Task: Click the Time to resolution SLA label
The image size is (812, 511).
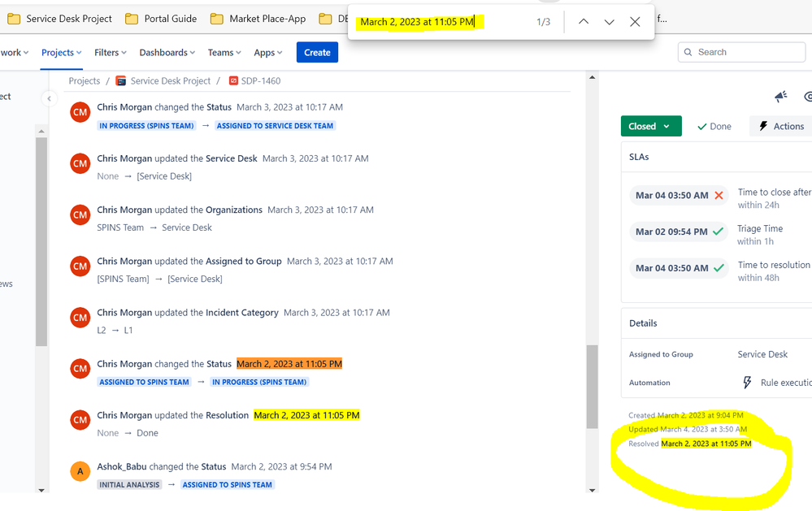Action: [x=774, y=265]
